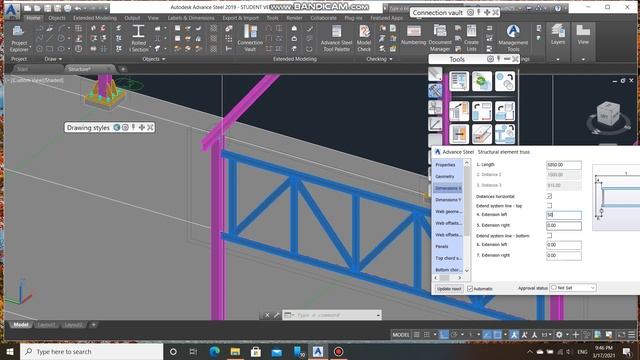
Task: Switch to the Home ribbon tab
Action: click(33, 18)
